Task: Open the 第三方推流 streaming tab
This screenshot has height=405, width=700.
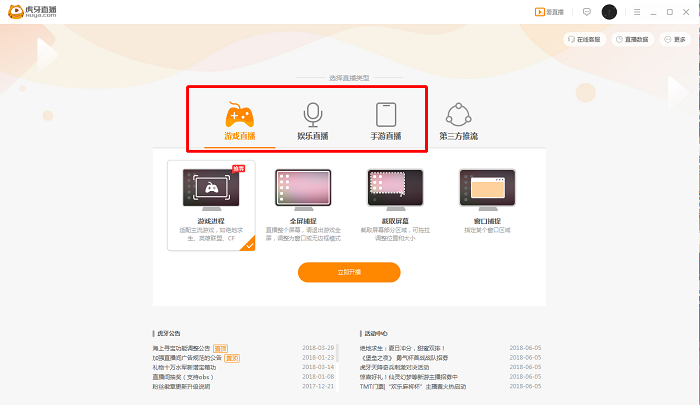Action: tap(458, 121)
